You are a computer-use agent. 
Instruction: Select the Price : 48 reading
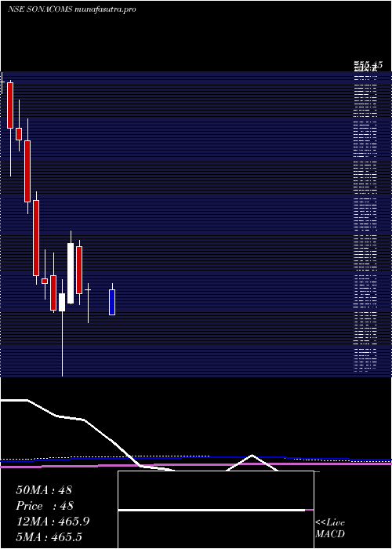tap(45, 506)
